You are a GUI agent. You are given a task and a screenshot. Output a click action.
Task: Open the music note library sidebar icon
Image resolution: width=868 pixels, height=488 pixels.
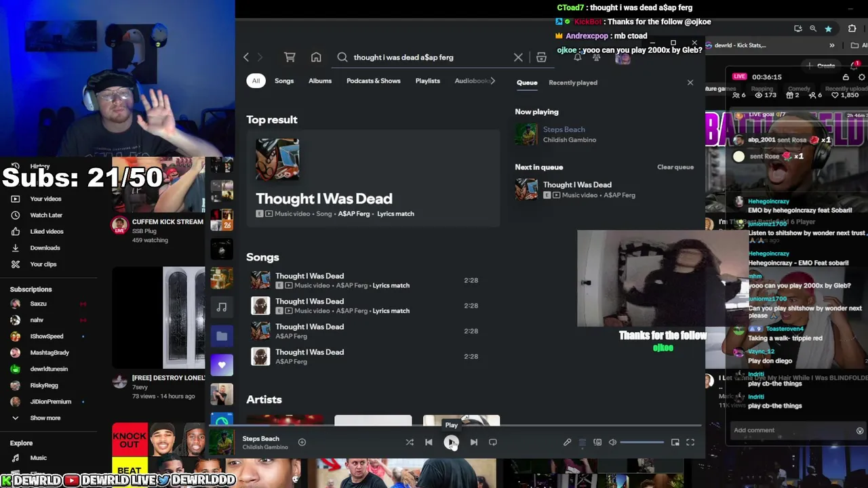click(x=222, y=307)
